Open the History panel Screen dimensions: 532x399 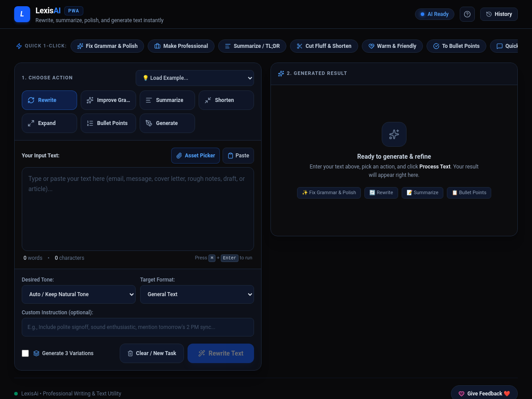pos(499,14)
